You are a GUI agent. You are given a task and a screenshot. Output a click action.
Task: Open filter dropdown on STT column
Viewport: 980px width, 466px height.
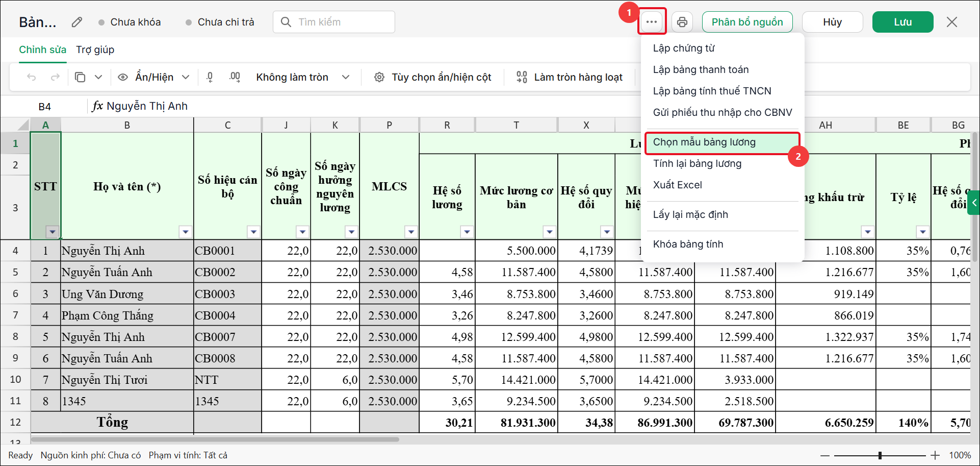[53, 232]
